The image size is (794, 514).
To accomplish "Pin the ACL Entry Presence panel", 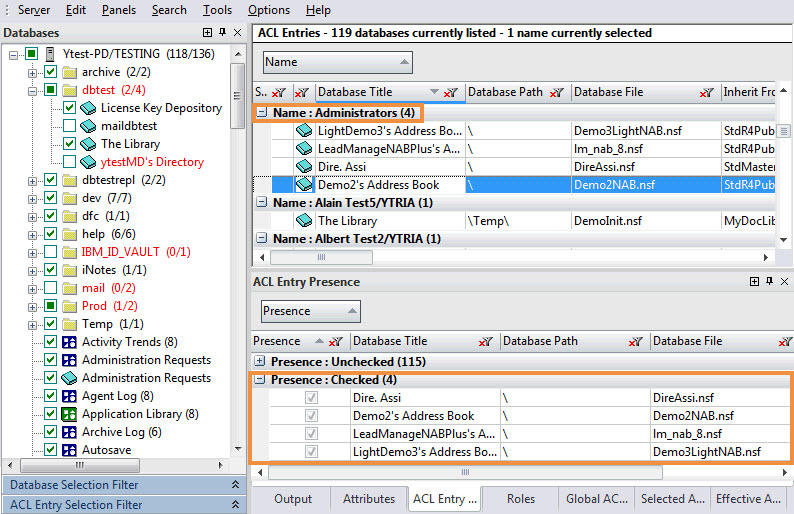I will tap(770, 282).
